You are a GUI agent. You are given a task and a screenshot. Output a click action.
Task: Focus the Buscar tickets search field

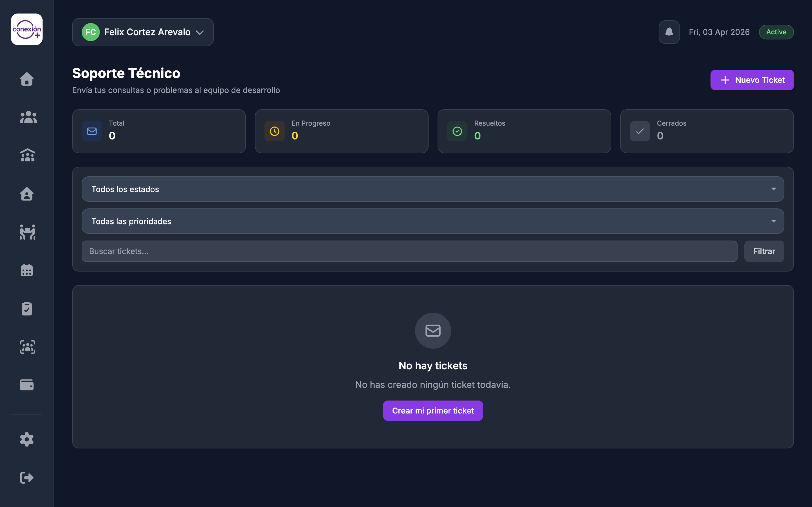click(x=409, y=251)
